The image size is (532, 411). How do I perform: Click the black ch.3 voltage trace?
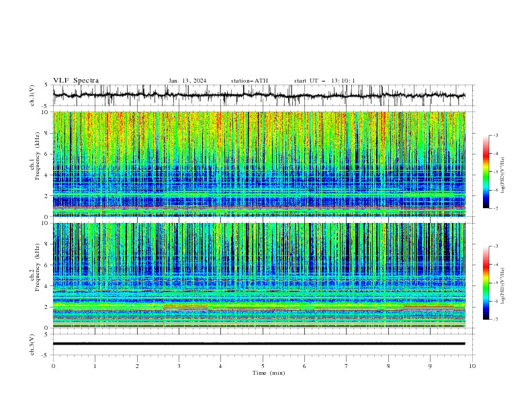[x=259, y=344]
